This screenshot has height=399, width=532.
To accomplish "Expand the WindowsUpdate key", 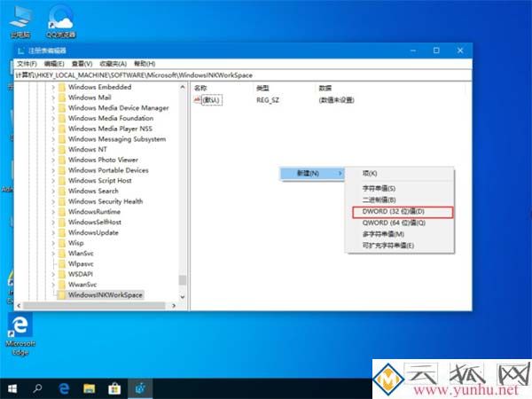I will click(x=53, y=232).
